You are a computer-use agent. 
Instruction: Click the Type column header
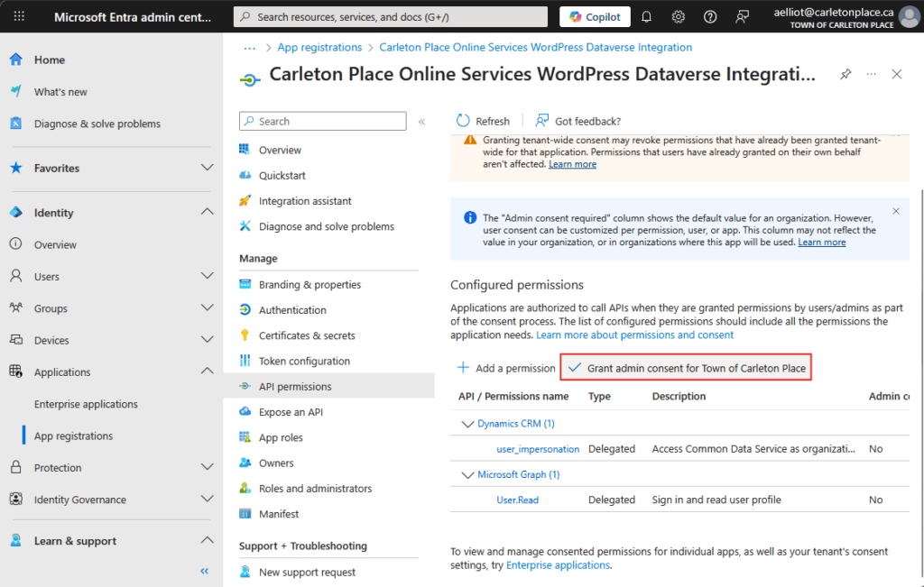click(599, 396)
